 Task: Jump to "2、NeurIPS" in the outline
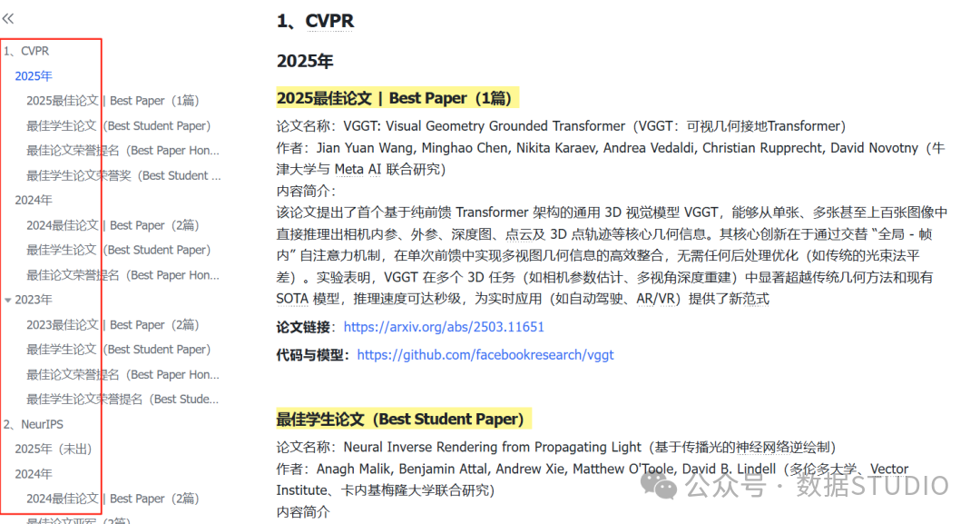point(34,425)
